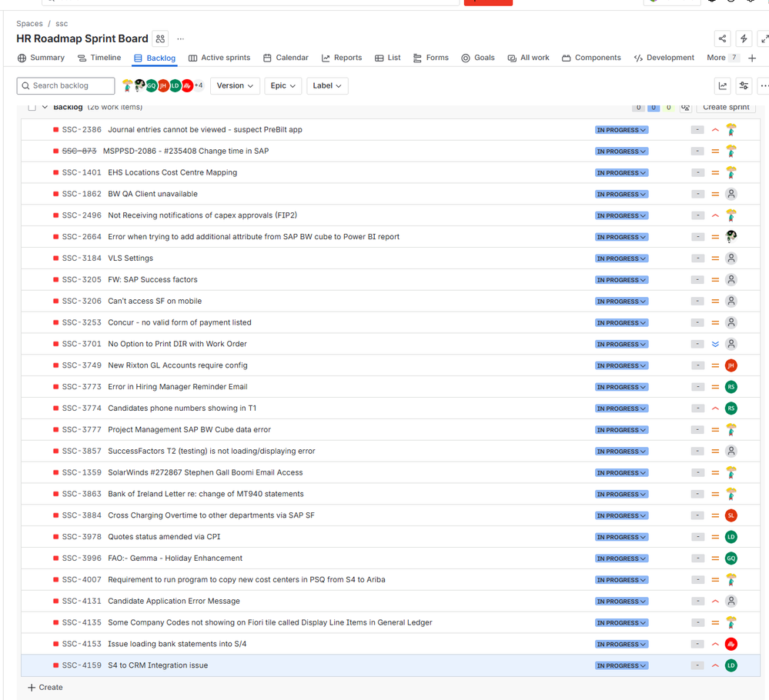Open the Version filter dropdown
Image resolution: width=769 pixels, height=700 pixels.
tap(235, 85)
